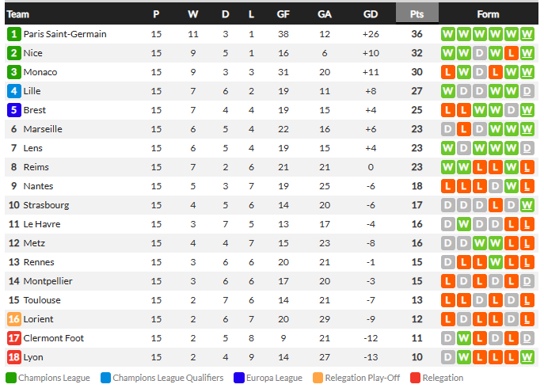Click the green Champions League legend swatch

point(11,378)
